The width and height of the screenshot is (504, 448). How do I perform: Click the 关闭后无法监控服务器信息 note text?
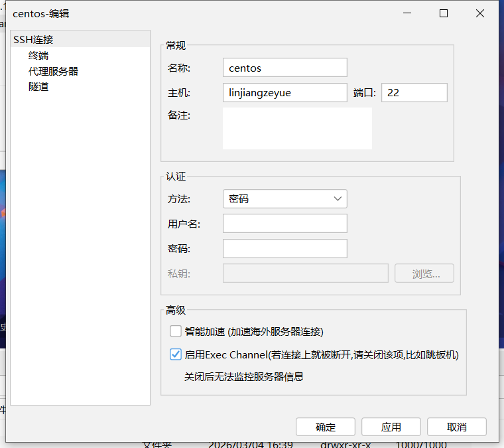pos(243,376)
